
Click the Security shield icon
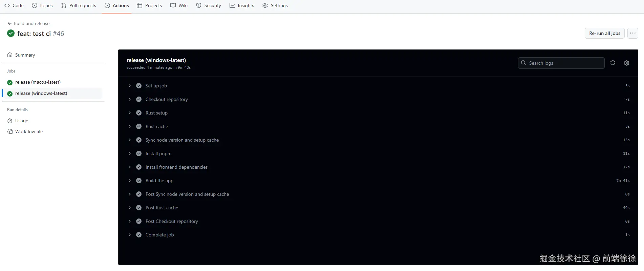point(199,5)
